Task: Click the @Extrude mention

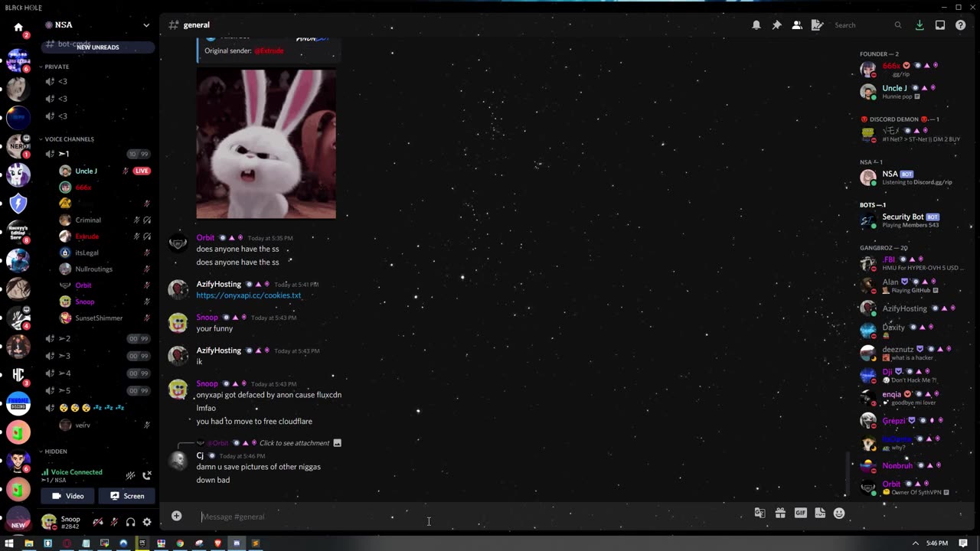Action: click(x=269, y=51)
